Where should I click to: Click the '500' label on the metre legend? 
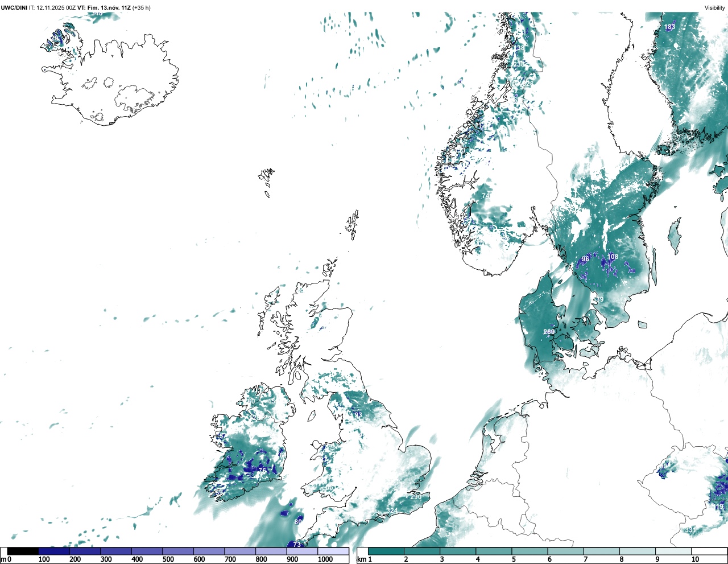tap(168, 559)
